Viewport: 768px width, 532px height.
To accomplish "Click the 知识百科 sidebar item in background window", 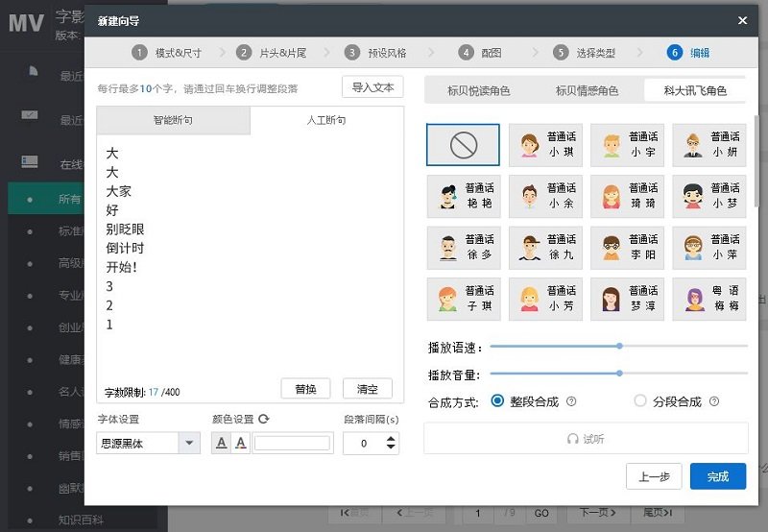I will (81, 520).
